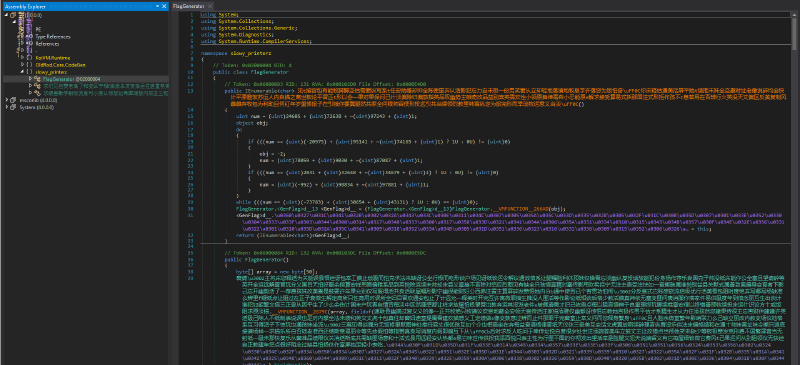Expand the KoiVM.Runtime namespace
This screenshot has height=365, width=800.
tap(22, 58)
